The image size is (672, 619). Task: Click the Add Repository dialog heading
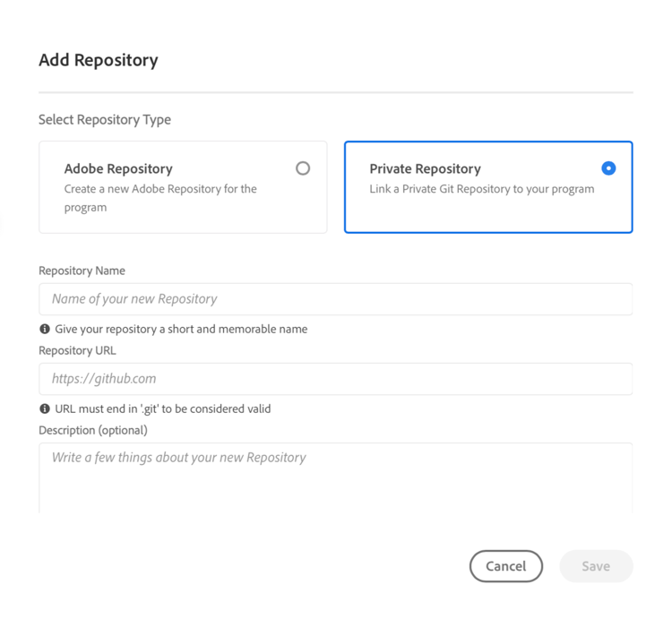pyautogui.click(x=99, y=60)
